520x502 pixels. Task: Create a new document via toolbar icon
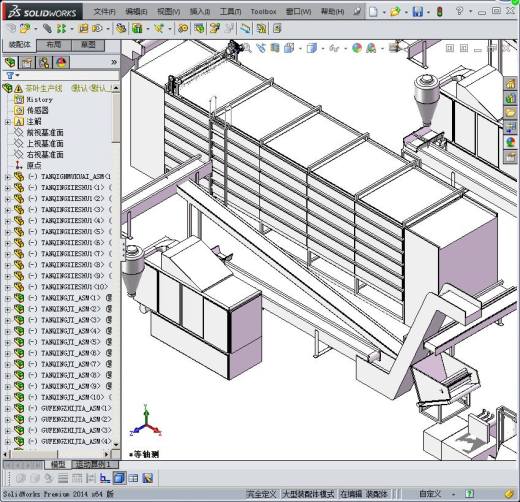pos(373,12)
